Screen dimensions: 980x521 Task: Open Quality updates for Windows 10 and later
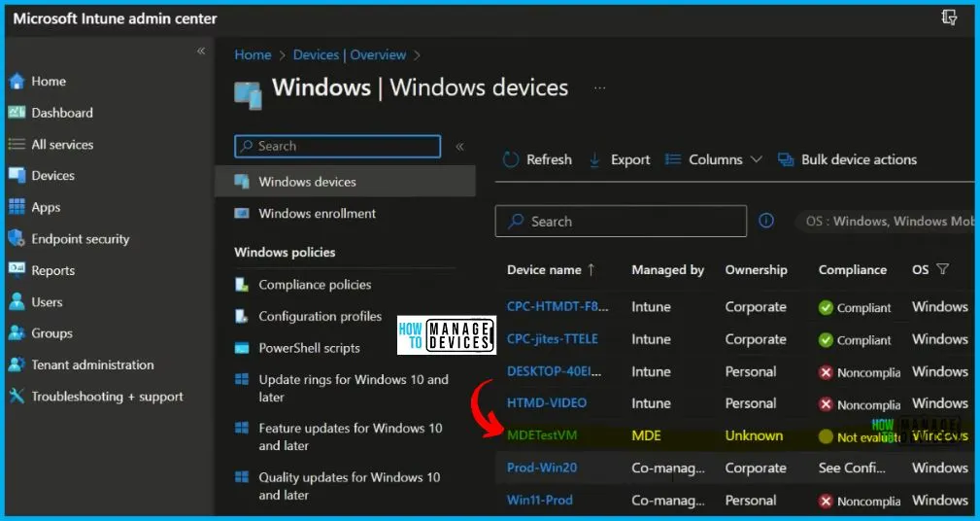[x=350, y=486]
